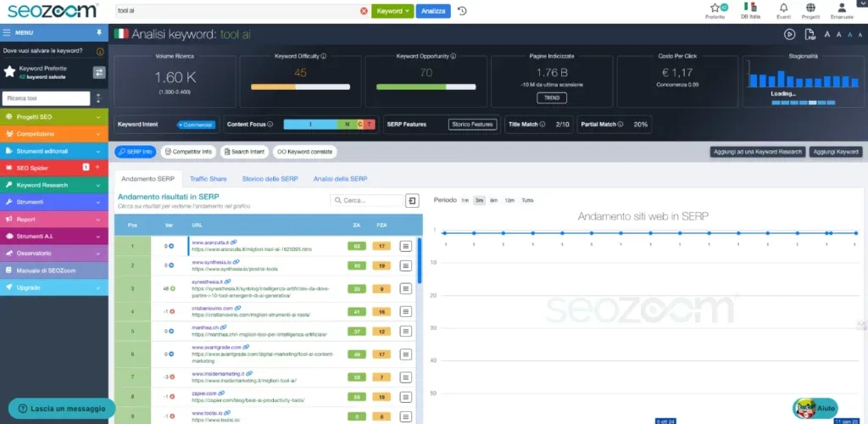Click Storico Features button
This screenshot has height=424, width=868.
(x=472, y=125)
